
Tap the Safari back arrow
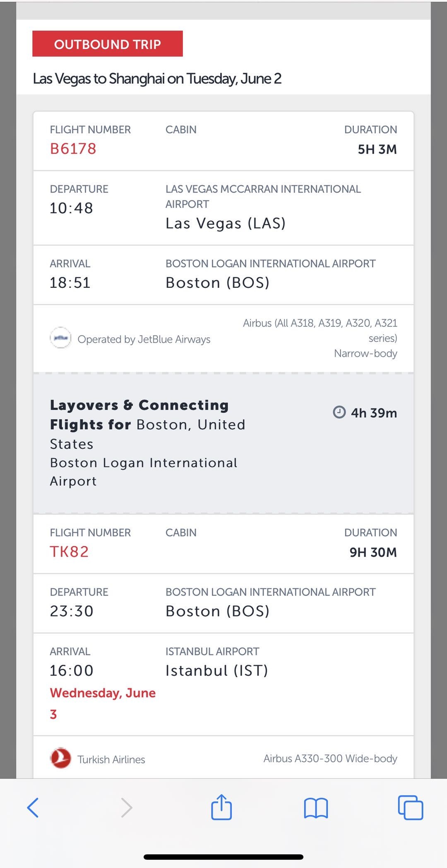pos(33,808)
